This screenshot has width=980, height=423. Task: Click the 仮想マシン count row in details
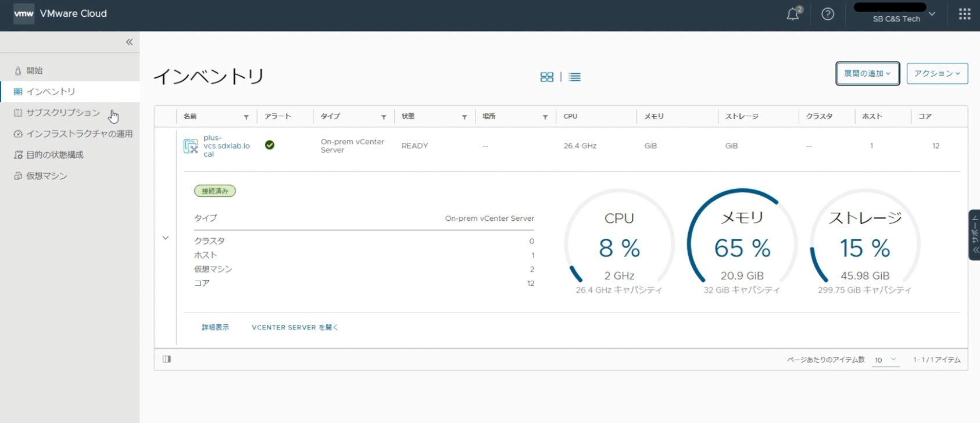[x=364, y=269]
